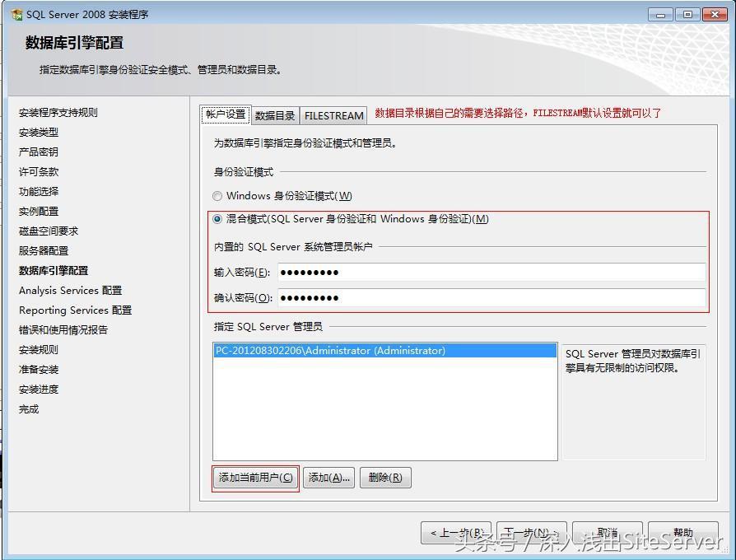Click 错误和使用情况报告 in step list
736x560 pixels.
63,330
